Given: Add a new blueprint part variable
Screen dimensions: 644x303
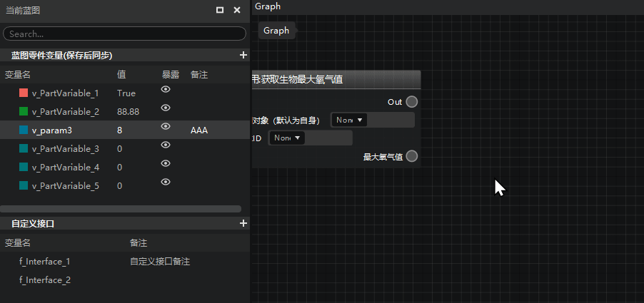Looking at the screenshot, I should click(x=243, y=55).
